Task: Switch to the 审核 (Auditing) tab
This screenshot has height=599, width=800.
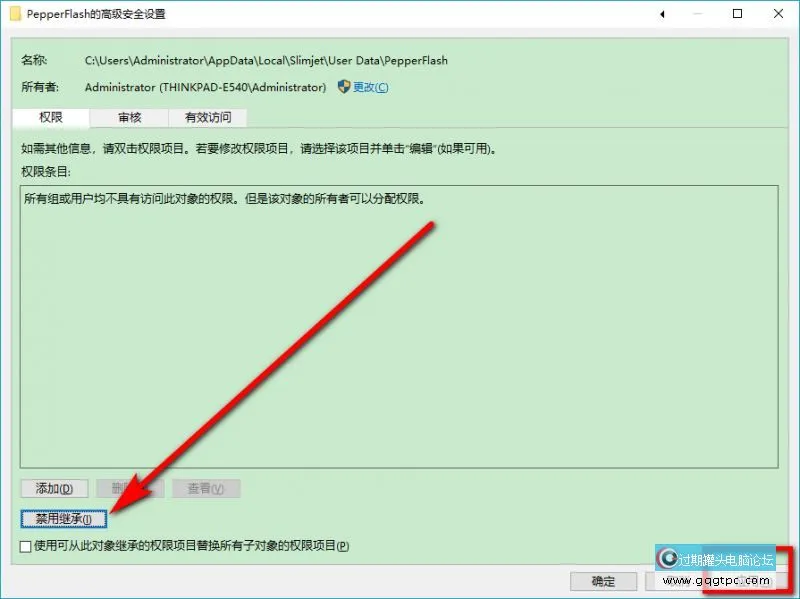Action: coord(129,117)
